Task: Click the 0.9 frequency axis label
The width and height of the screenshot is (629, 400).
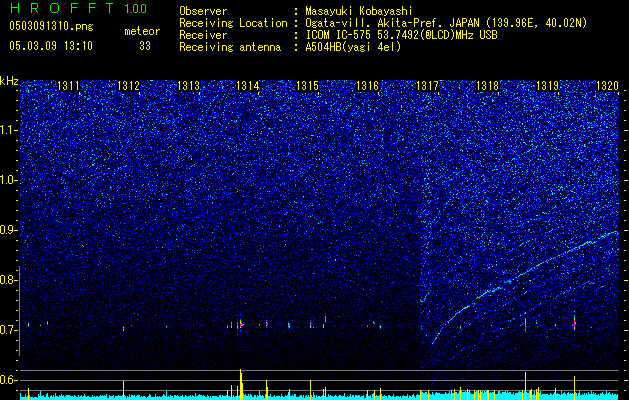Action: tap(8, 230)
